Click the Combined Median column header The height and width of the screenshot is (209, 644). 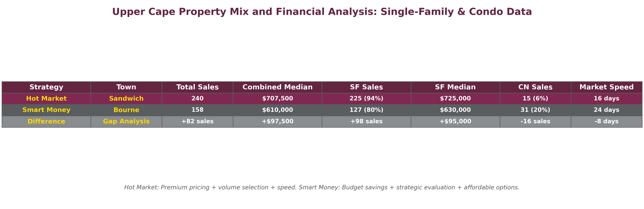click(x=277, y=87)
